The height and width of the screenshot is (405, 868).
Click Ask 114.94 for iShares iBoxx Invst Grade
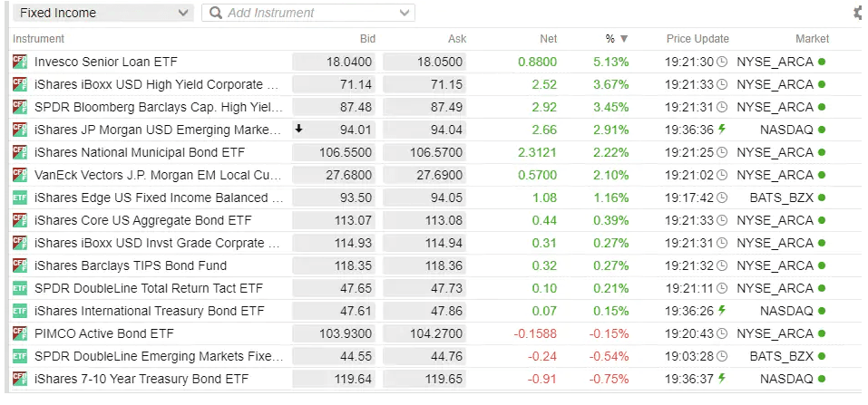click(x=424, y=243)
